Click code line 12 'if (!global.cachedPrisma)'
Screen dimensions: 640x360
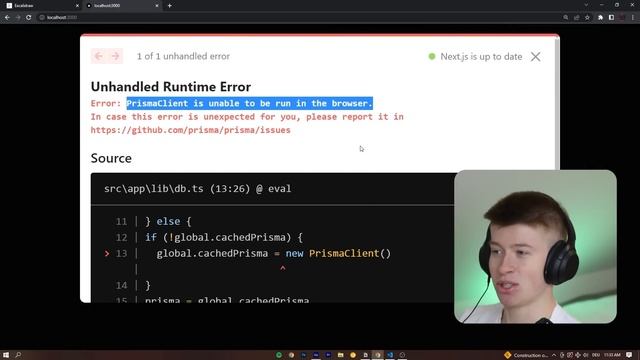point(224,238)
